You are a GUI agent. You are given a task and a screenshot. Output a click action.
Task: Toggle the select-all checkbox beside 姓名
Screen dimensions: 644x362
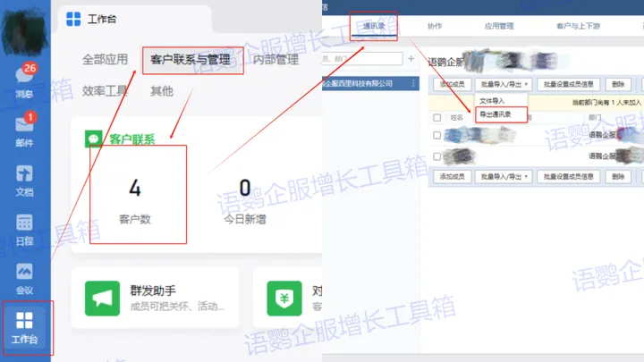tap(436, 117)
